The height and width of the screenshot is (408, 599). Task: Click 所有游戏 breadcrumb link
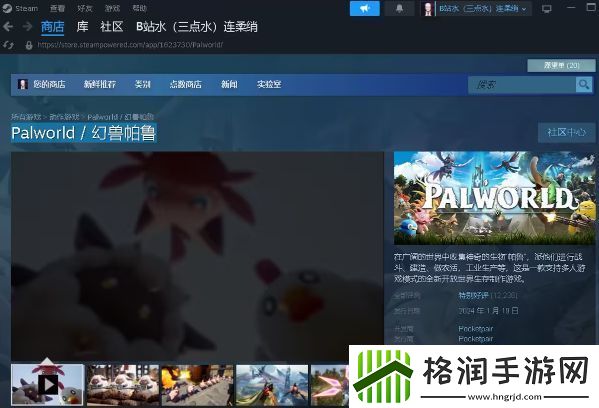tap(26, 117)
